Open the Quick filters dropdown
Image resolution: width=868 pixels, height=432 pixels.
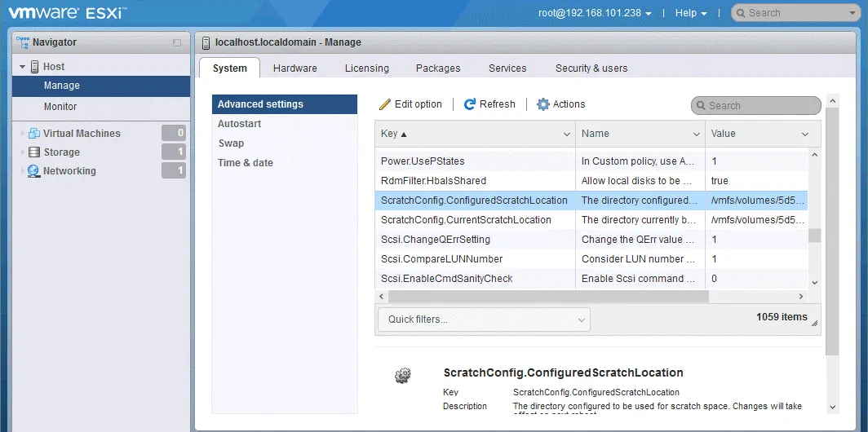[483, 320]
